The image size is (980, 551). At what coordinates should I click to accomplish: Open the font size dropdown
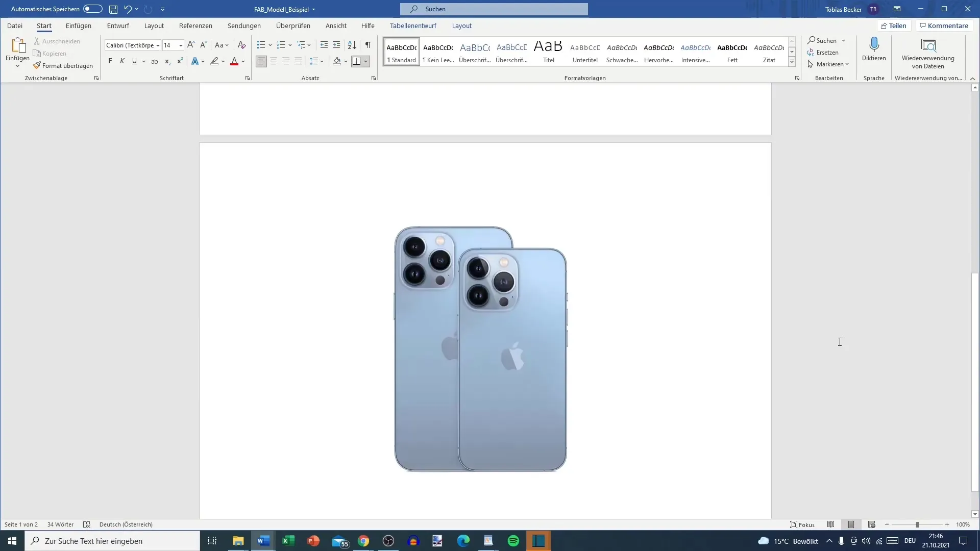coord(181,45)
